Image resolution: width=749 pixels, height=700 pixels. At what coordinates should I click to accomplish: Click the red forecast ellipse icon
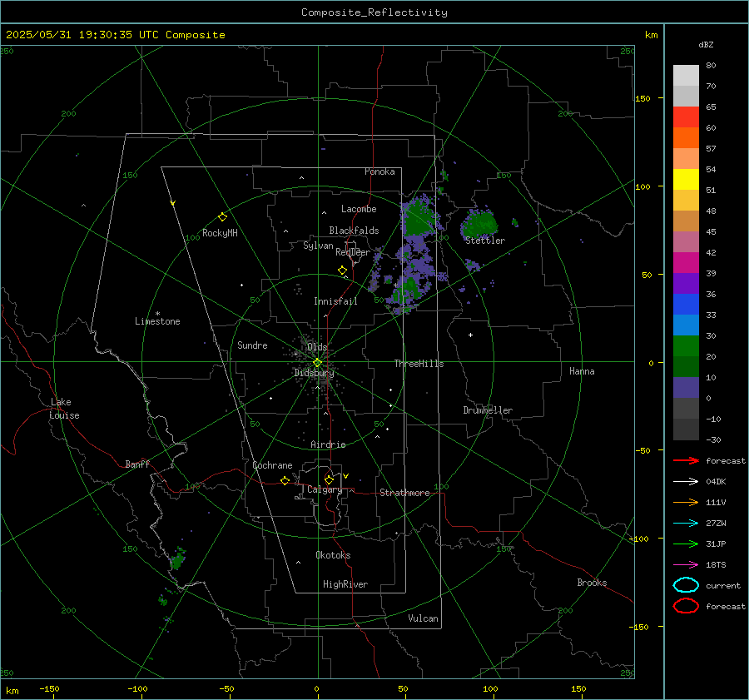pos(686,606)
